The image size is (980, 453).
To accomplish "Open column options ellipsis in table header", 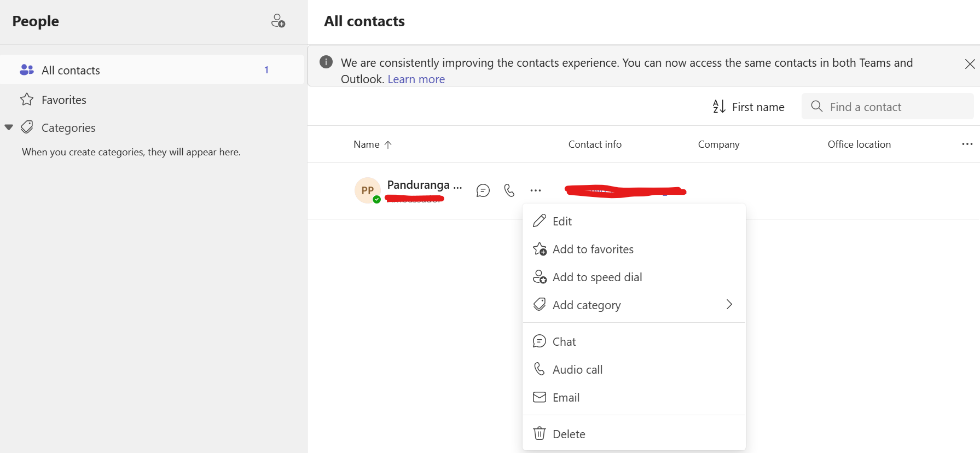I will (967, 144).
